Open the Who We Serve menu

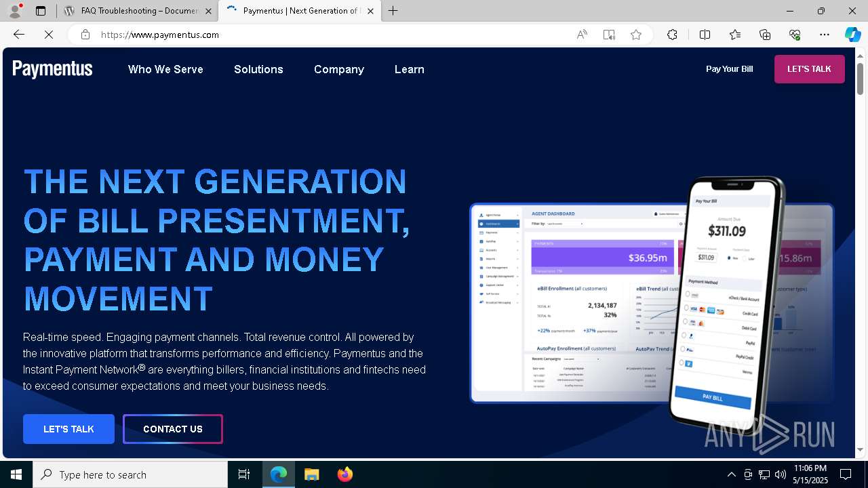point(165,69)
